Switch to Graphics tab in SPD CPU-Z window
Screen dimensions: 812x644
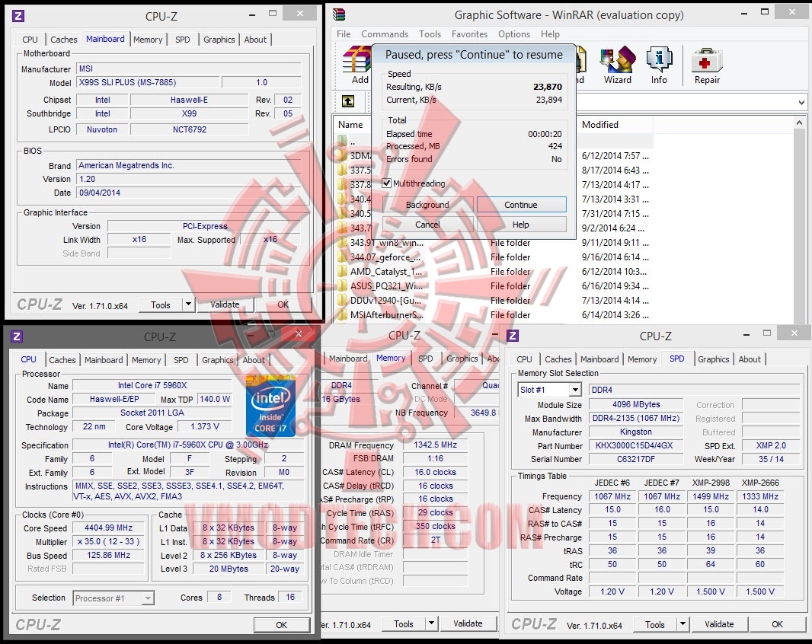tap(713, 359)
